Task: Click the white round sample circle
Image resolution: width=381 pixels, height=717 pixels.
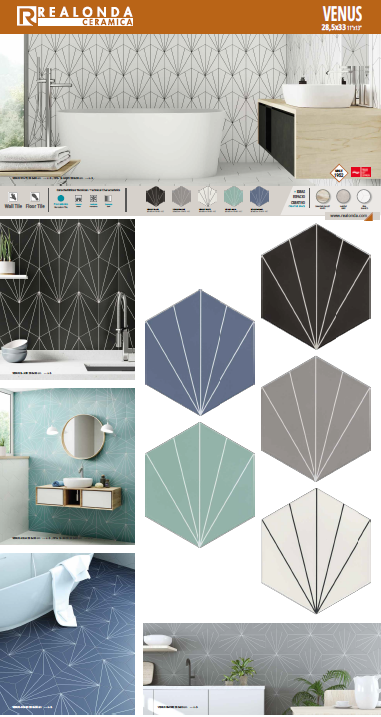Action: (x=364, y=196)
